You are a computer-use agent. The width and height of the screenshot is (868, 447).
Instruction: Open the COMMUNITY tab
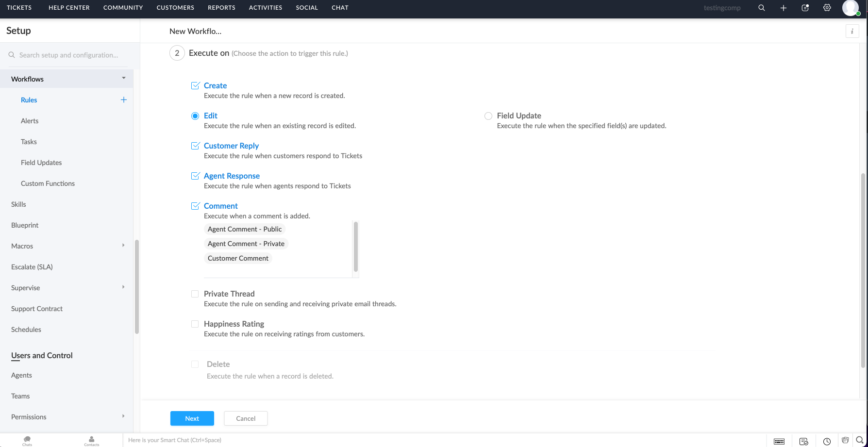[123, 8]
